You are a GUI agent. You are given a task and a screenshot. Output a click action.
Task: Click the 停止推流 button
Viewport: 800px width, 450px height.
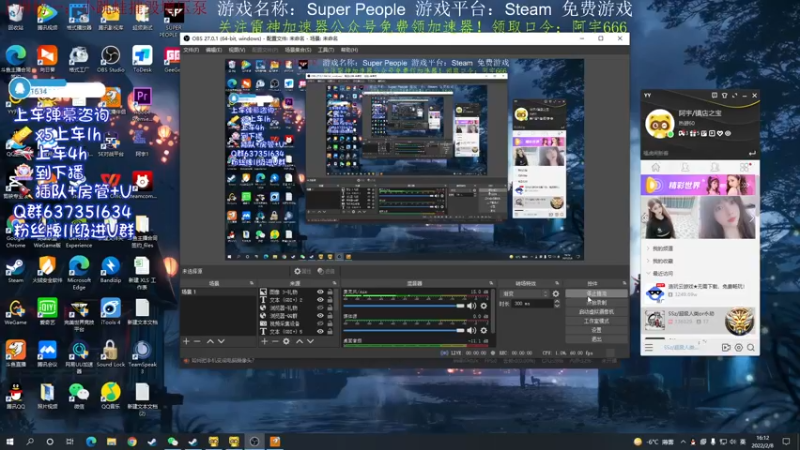click(x=596, y=294)
